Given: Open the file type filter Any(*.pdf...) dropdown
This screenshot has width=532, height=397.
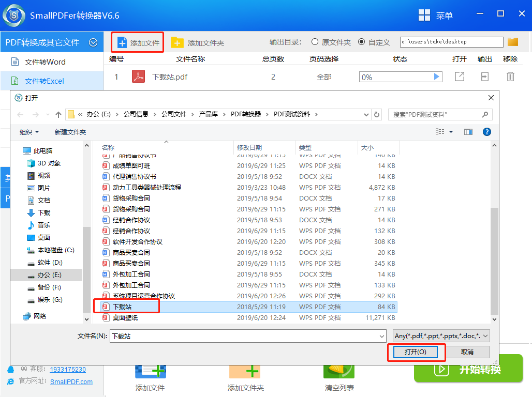Looking at the screenshot, I should (441, 336).
